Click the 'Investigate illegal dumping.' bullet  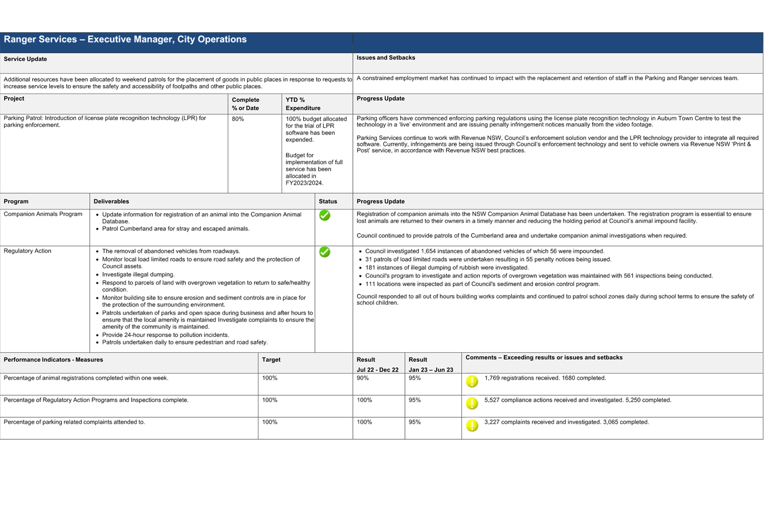[138, 275]
